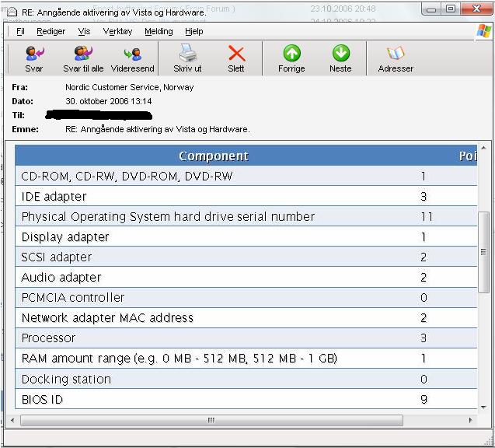Select the 'Audio adapter' row

(246, 277)
